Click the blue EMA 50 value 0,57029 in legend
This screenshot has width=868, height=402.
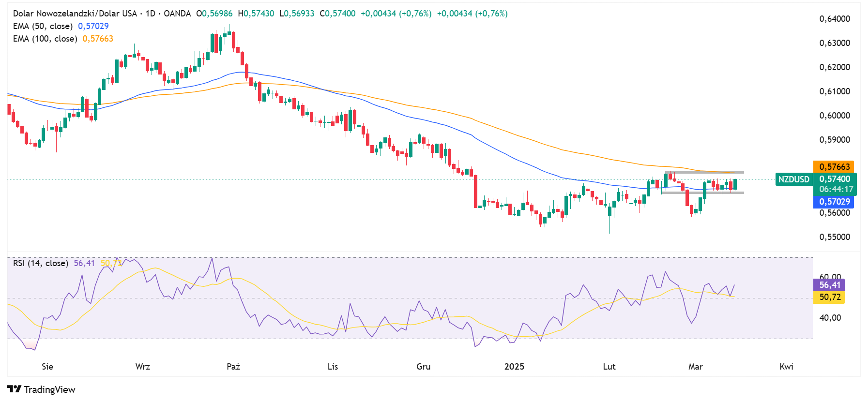pos(93,26)
